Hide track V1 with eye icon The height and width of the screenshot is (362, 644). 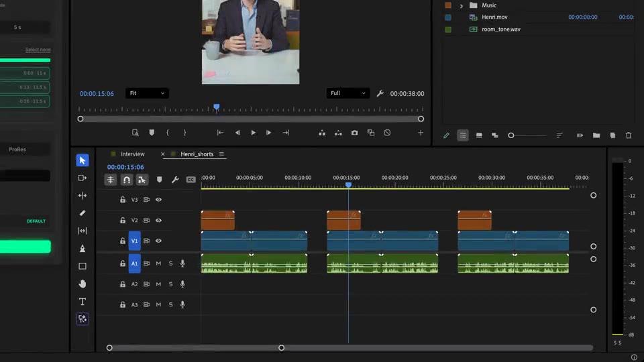click(x=158, y=241)
